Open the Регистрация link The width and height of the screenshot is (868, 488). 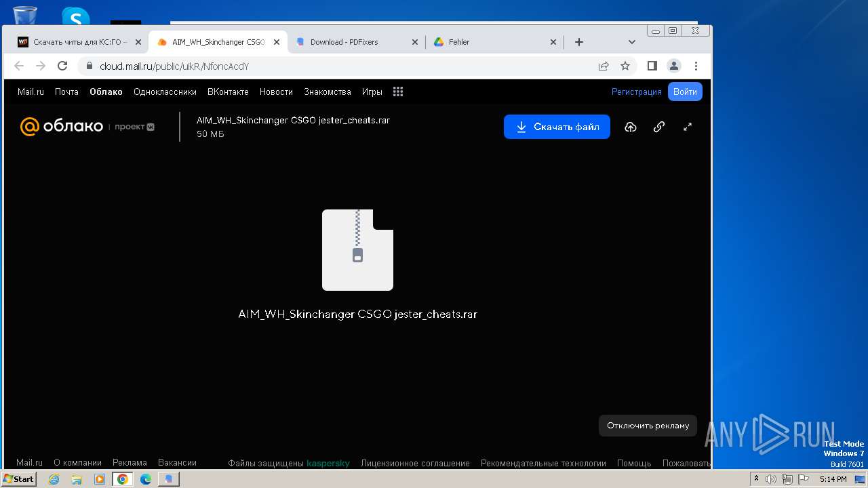(x=637, y=91)
